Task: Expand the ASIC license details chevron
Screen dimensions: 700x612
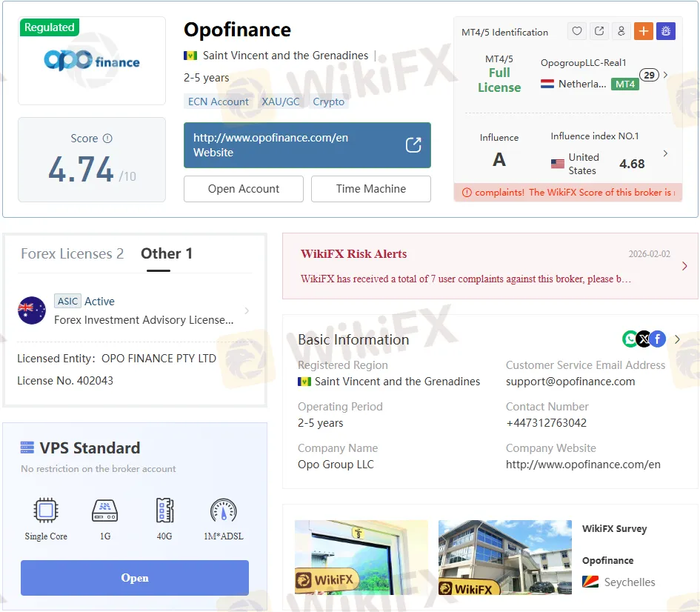Action: click(x=247, y=310)
